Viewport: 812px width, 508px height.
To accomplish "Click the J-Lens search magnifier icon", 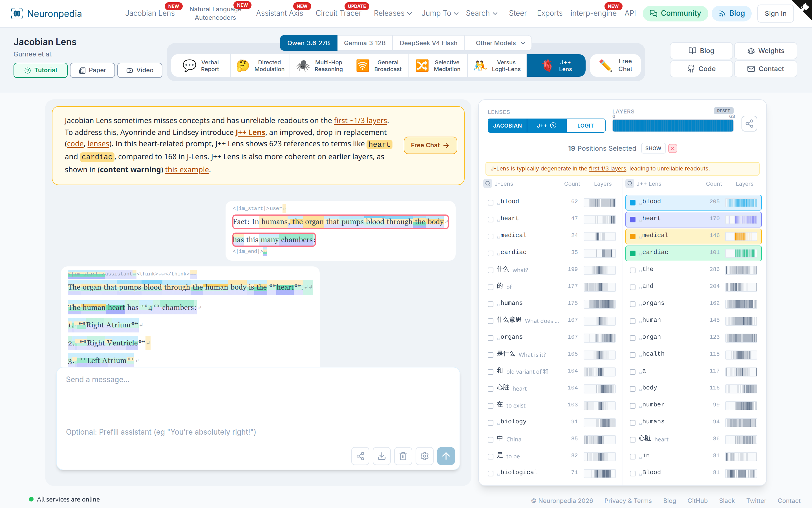I will 488,183.
